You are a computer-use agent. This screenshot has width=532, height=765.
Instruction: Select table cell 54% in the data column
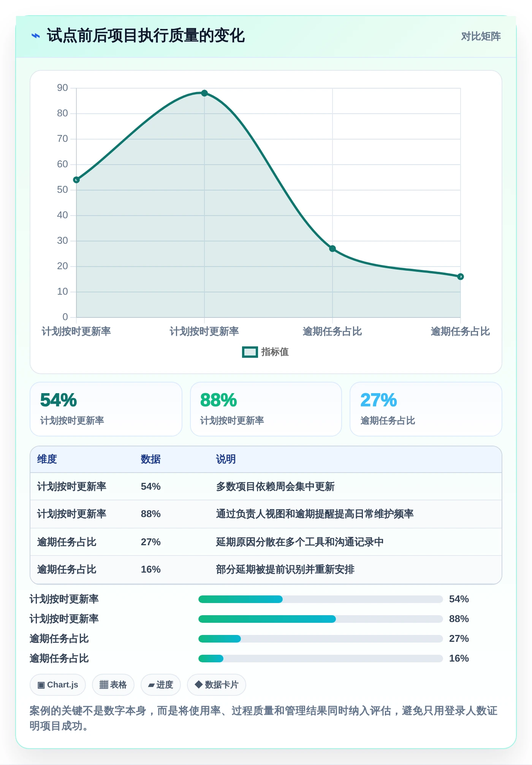(150, 487)
